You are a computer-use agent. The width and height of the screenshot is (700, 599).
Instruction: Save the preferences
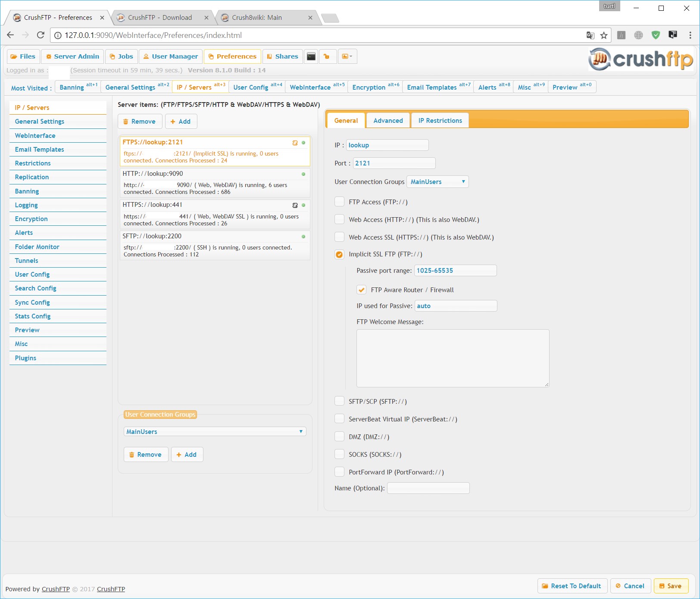pyautogui.click(x=671, y=586)
